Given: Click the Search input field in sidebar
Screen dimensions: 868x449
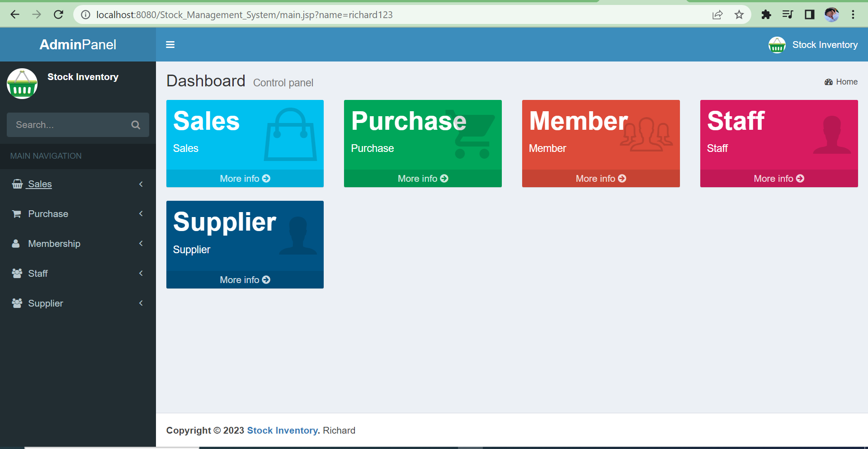Looking at the screenshot, I should 68,125.
